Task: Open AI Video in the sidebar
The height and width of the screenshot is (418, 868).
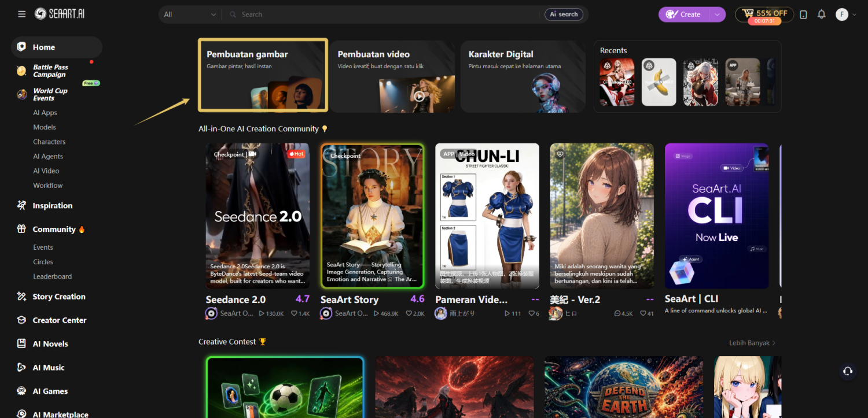Action: (46, 171)
